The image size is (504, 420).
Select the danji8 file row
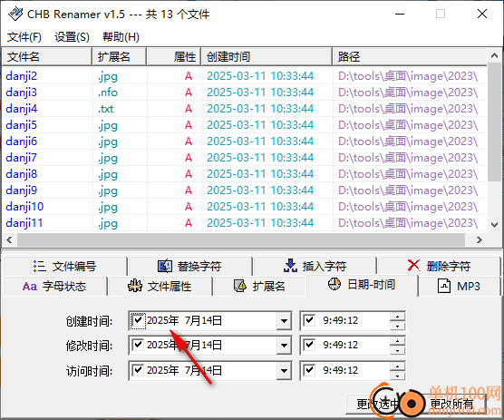coord(244,174)
